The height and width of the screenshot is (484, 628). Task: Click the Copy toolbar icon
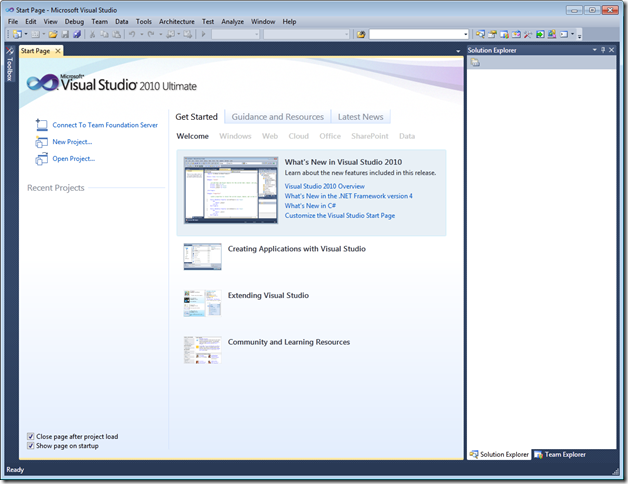pos(105,34)
